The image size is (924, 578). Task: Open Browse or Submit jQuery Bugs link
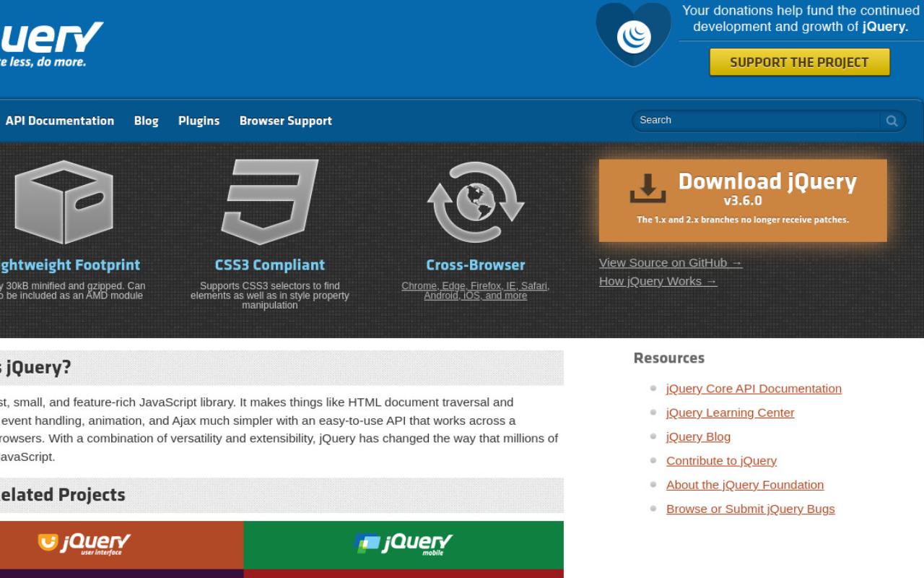coord(750,509)
